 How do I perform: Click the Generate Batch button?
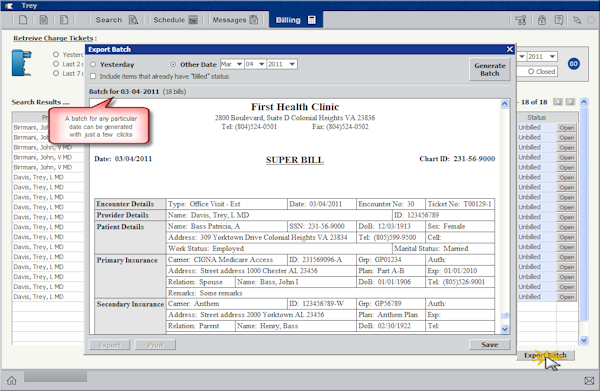coord(489,69)
